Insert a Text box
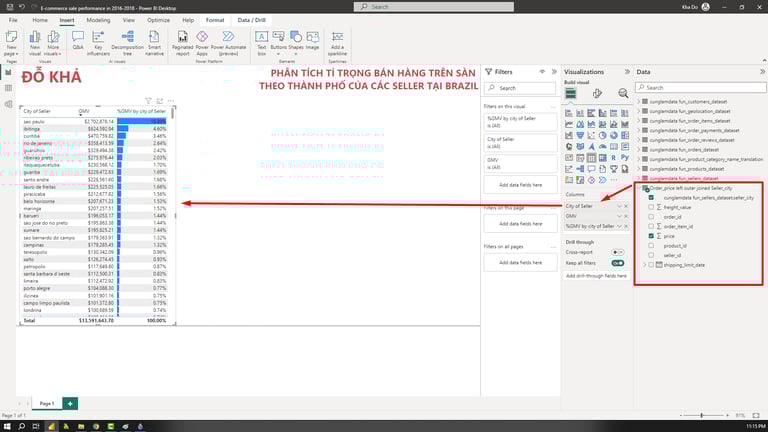This screenshot has width=768, height=432. click(262, 43)
